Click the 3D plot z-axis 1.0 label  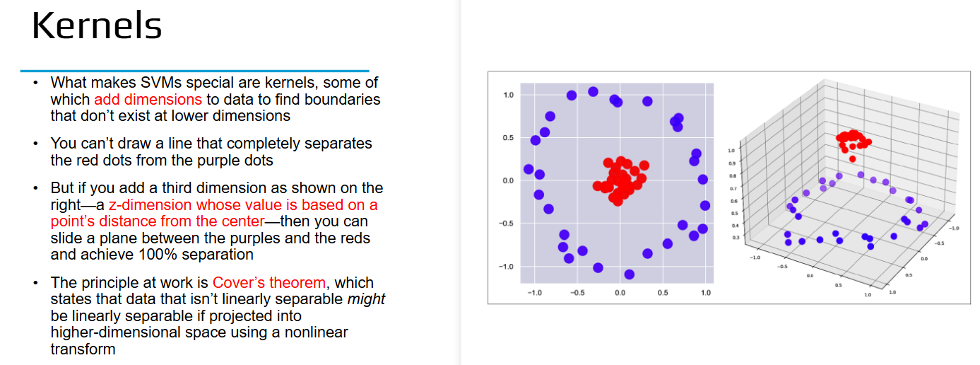(x=732, y=151)
